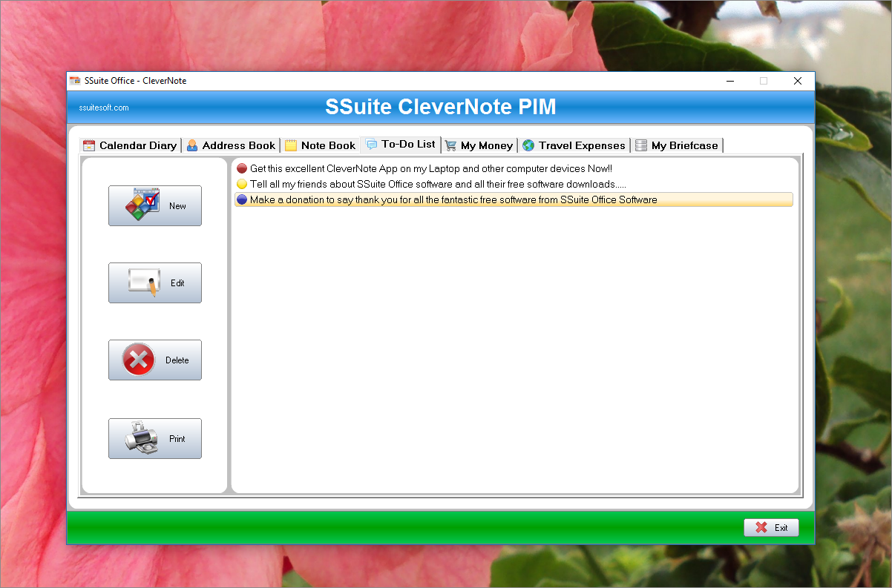Click the Address Book person icon

192,145
